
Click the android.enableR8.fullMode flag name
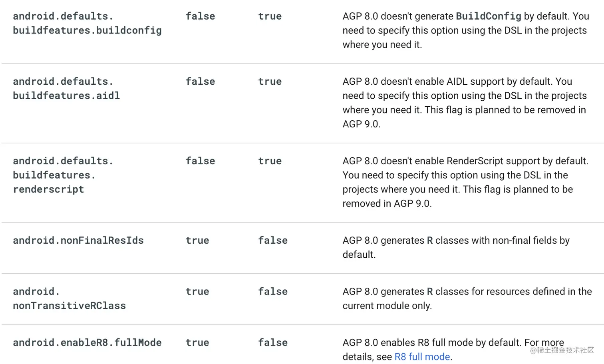[x=87, y=342]
